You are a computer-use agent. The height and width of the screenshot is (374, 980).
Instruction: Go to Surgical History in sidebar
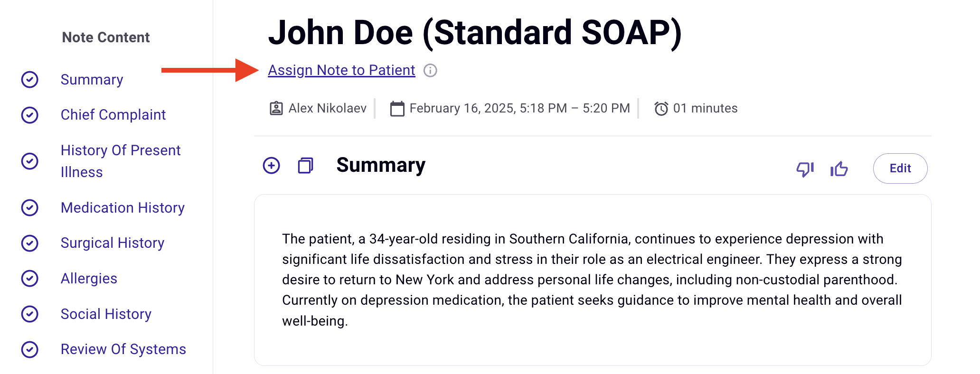coord(113,243)
